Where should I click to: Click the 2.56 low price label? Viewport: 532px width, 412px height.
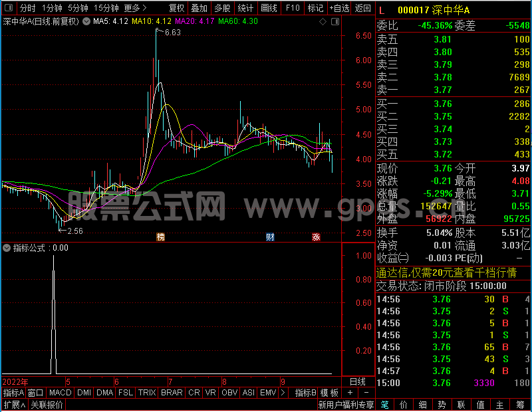click(x=74, y=231)
